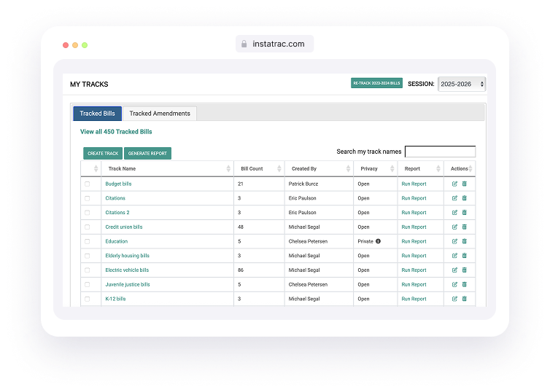
Task: Sort table by Created By
Action: pyautogui.click(x=319, y=169)
